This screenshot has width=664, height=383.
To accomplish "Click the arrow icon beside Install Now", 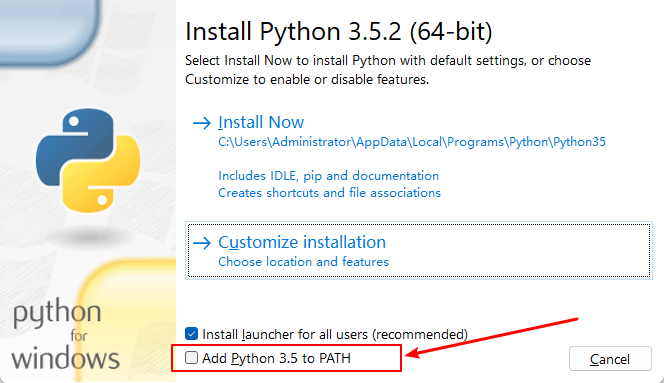I will 202,123.
